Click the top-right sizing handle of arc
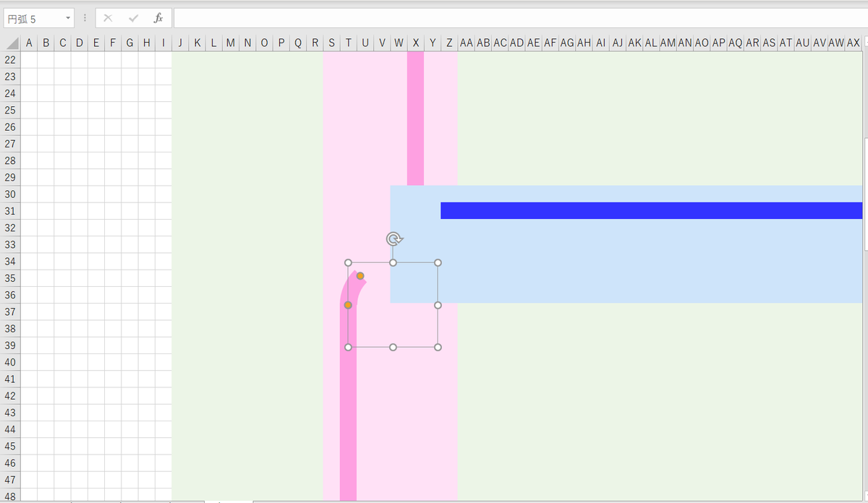The height and width of the screenshot is (503, 868). point(438,262)
